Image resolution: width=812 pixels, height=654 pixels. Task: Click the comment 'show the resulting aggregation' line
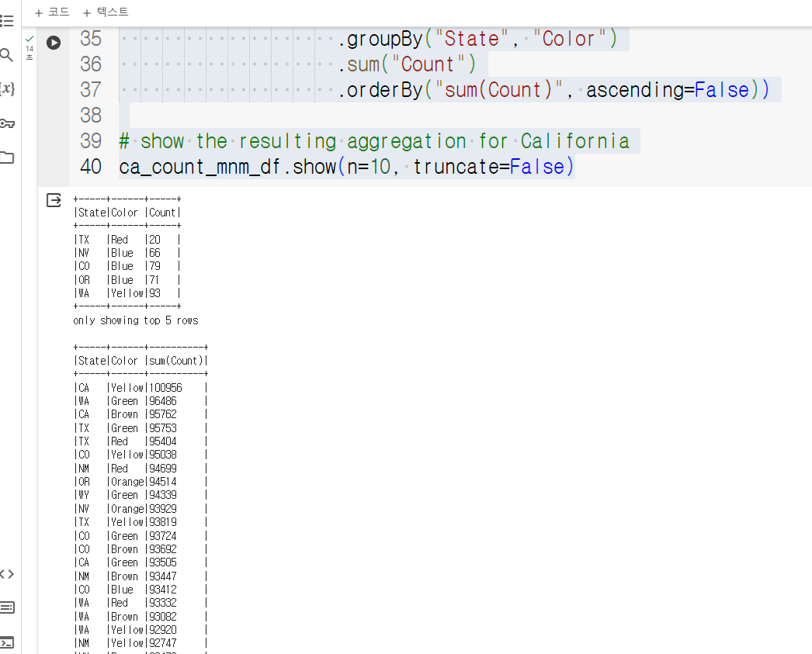[374, 141]
